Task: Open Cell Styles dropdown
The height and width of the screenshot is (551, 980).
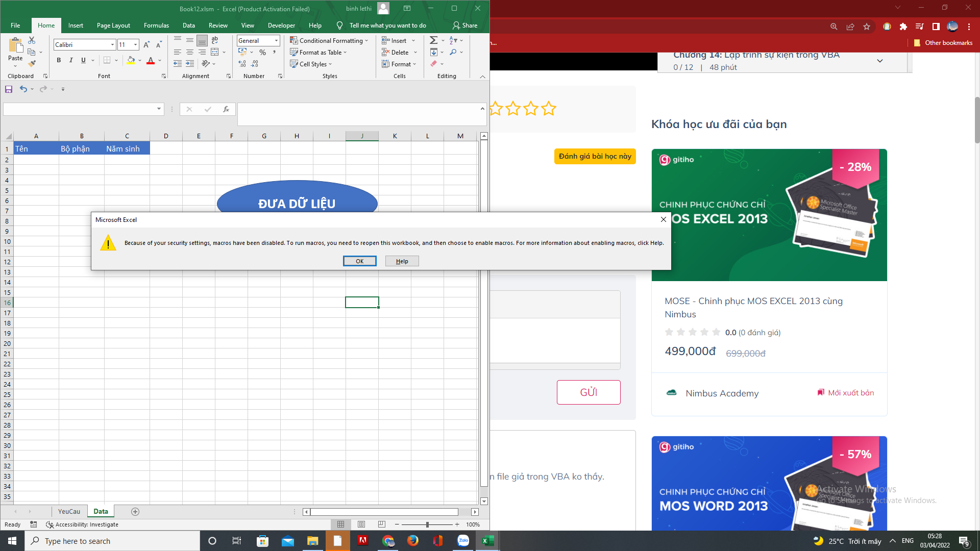Action: [311, 64]
